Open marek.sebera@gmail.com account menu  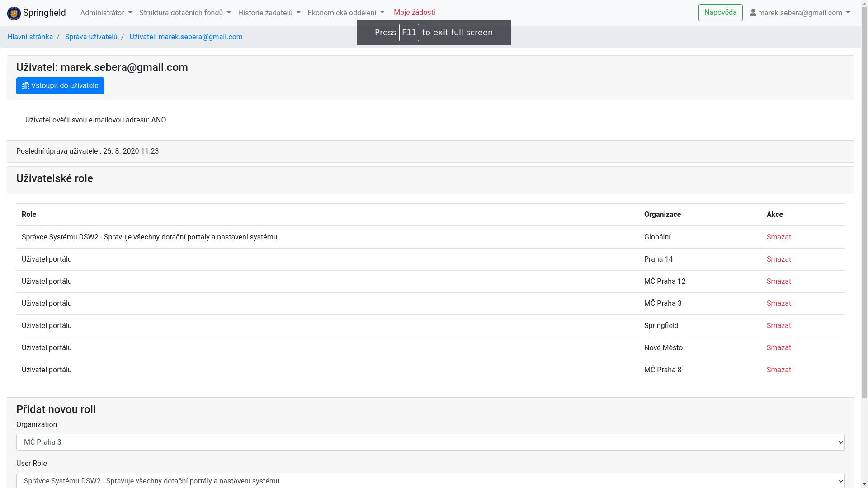(804, 13)
